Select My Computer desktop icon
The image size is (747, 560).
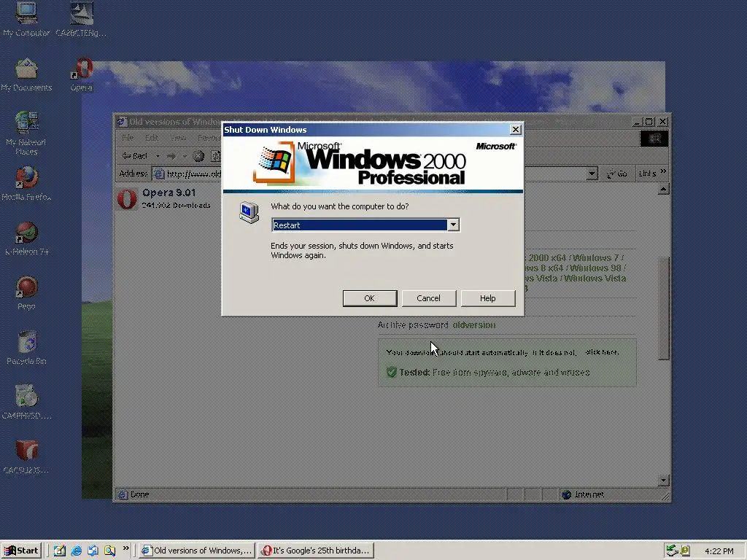pos(26,19)
